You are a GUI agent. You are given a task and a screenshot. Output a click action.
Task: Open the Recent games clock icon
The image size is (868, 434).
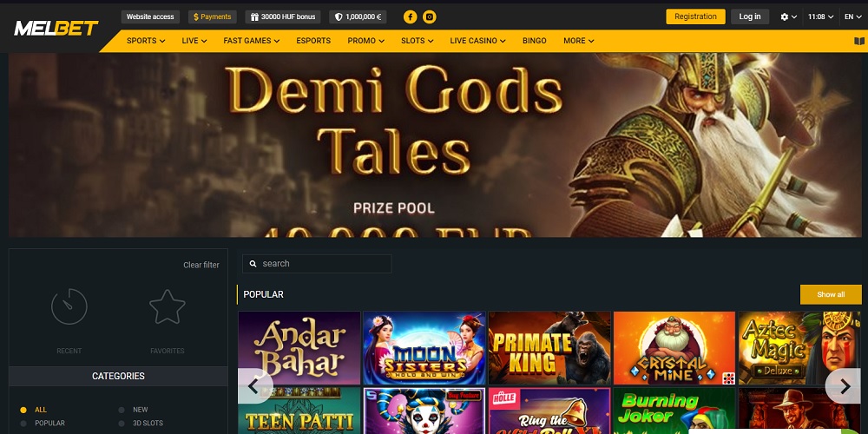pyautogui.click(x=69, y=306)
